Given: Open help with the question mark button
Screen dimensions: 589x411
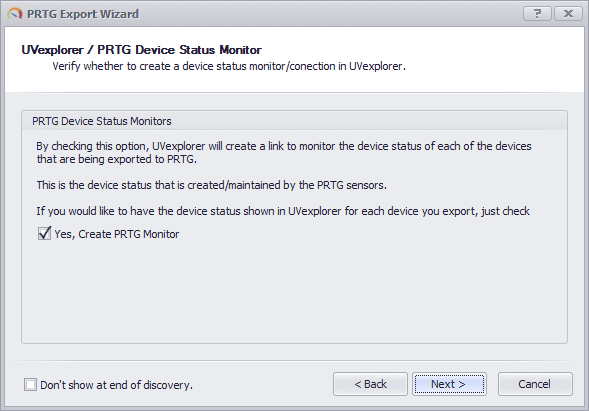Looking at the screenshot, I should pos(537,14).
